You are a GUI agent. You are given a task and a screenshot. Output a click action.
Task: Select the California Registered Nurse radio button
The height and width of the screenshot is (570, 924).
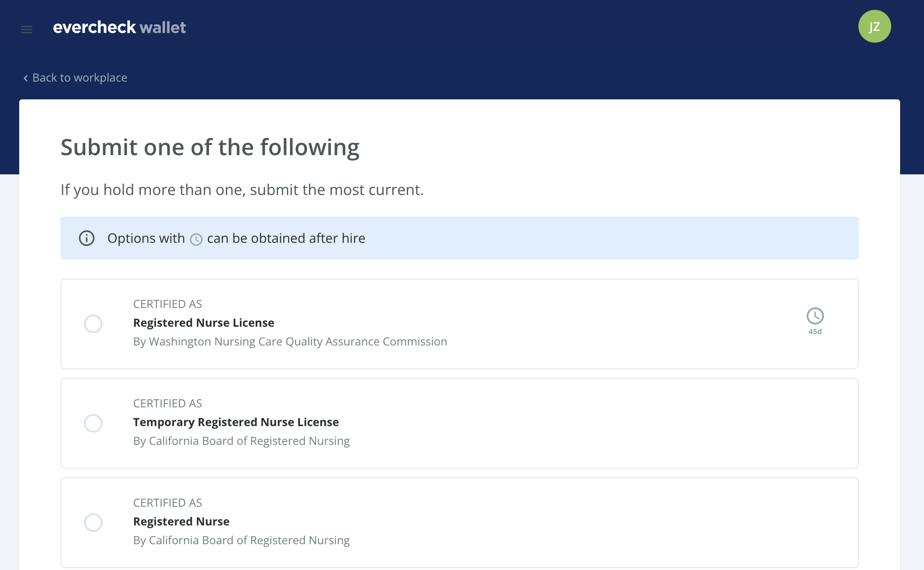(x=93, y=523)
